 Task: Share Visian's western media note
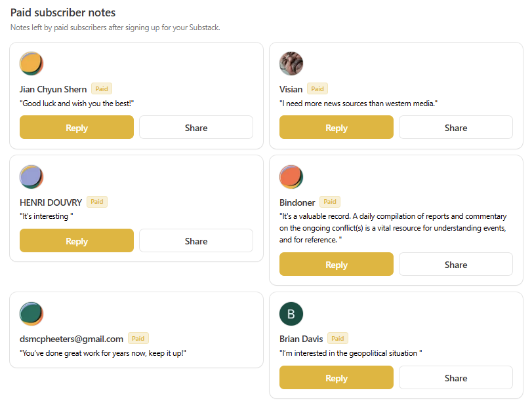(x=456, y=128)
